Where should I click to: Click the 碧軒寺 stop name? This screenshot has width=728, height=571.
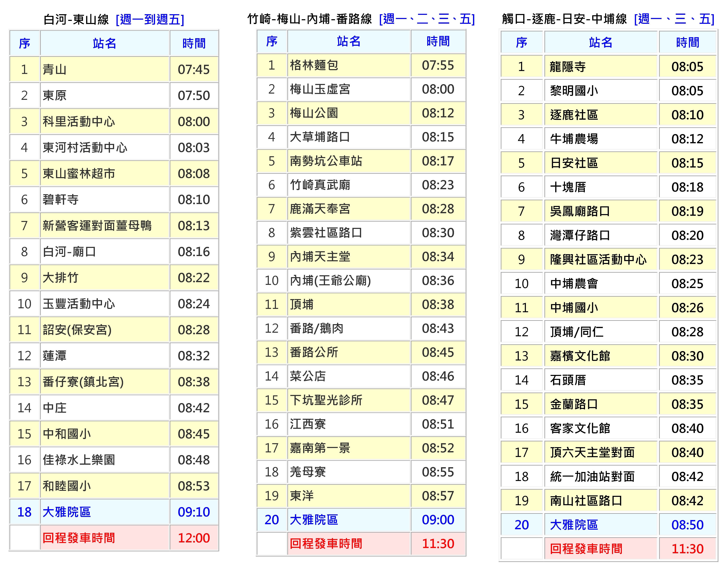point(61,200)
